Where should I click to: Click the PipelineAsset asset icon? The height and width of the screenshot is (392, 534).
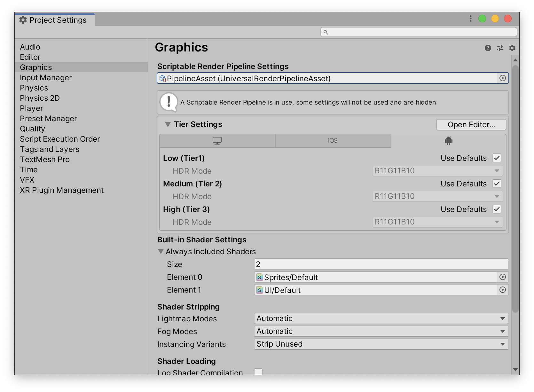pos(163,78)
